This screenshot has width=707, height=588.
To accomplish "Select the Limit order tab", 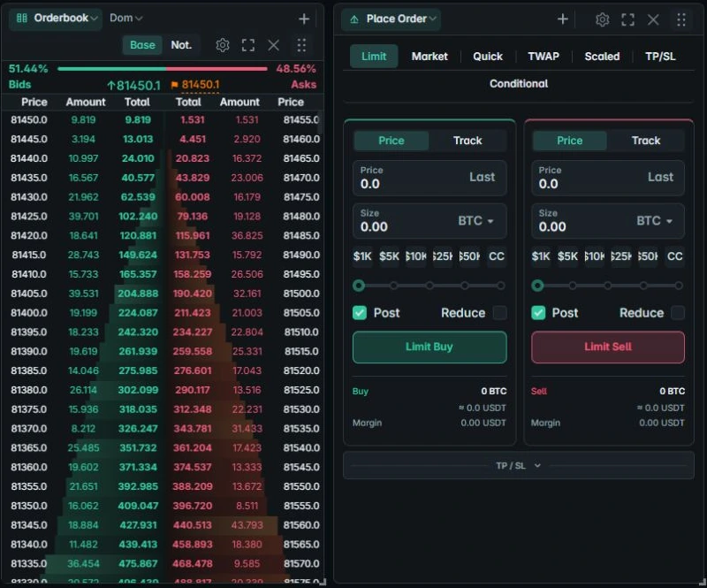I will coord(374,57).
